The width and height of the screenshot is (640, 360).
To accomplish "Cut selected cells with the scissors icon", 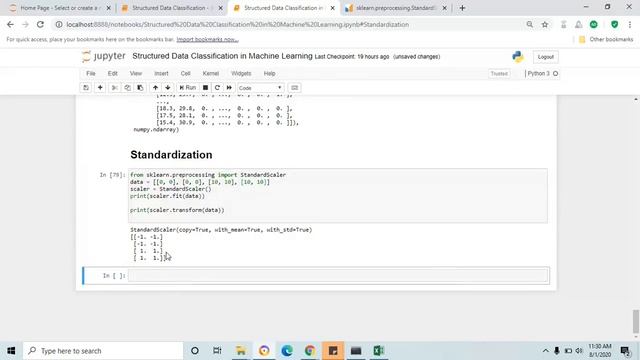I will pos(115,88).
